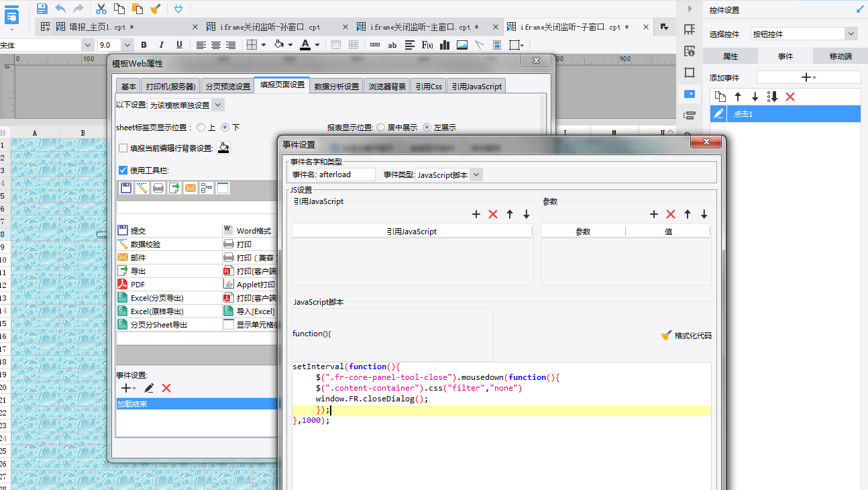Click the move-up arrow in 参数 section

point(687,214)
